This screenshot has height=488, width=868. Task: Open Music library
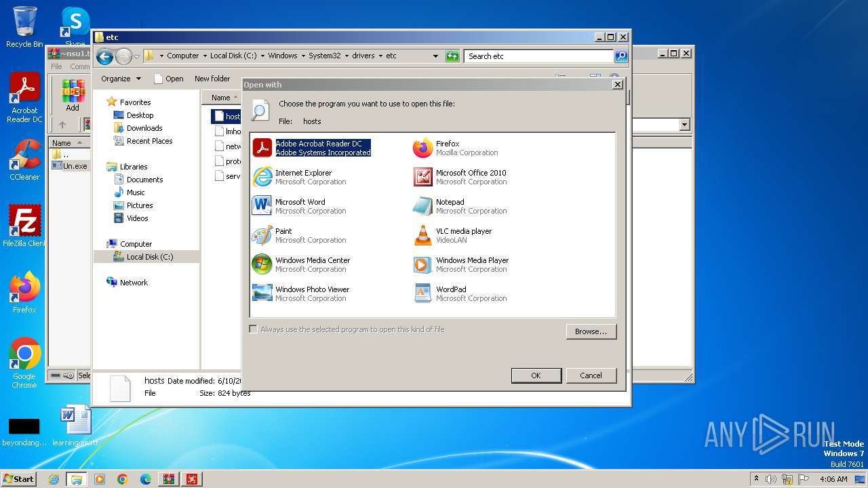tap(136, 192)
